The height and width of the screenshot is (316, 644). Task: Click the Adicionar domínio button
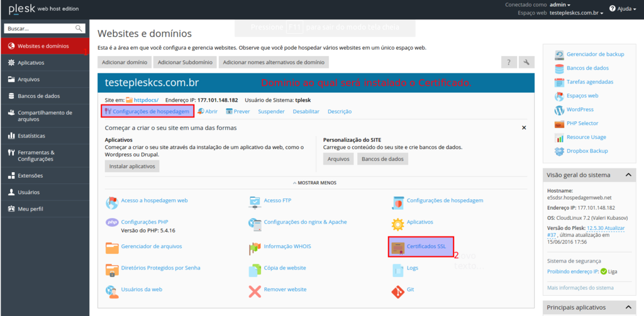(x=125, y=62)
